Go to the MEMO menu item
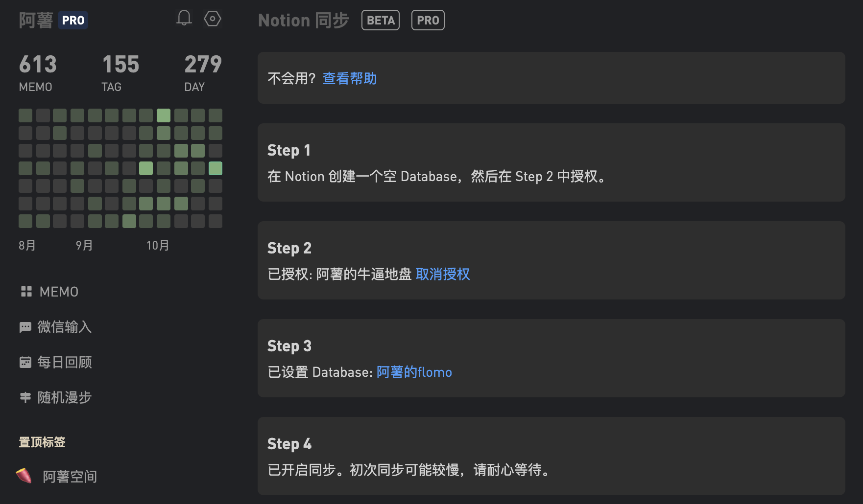Image resolution: width=863 pixels, height=504 pixels. tap(59, 292)
